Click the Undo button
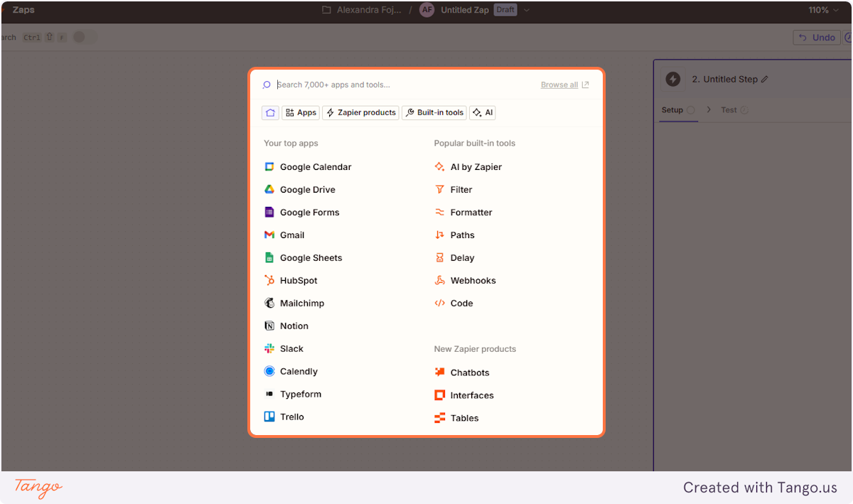This screenshot has width=853, height=504. (x=817, y=38)
